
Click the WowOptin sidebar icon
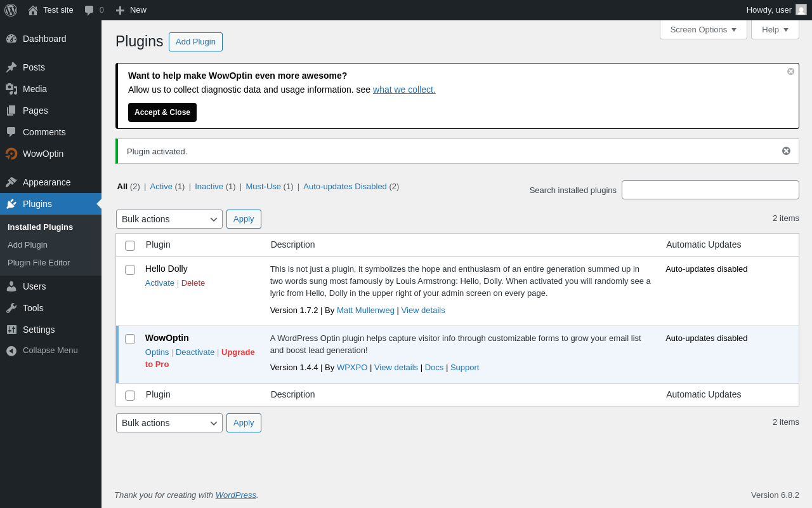pyautogui.click(x=11, y=154)
